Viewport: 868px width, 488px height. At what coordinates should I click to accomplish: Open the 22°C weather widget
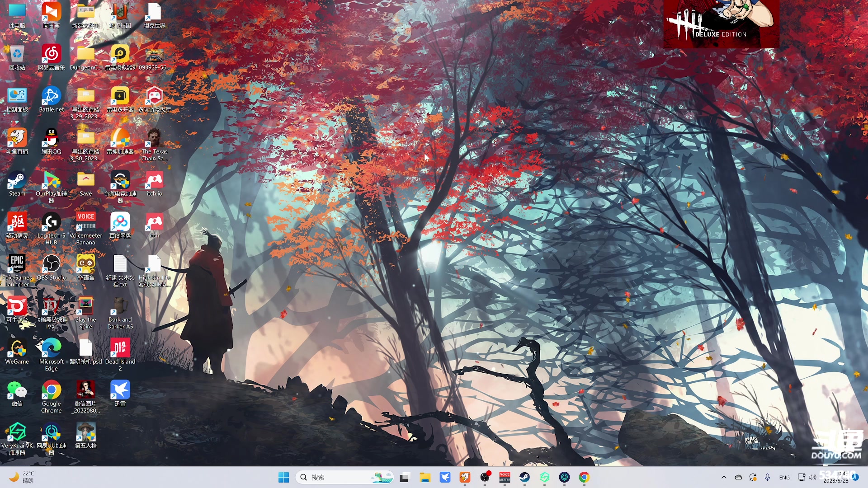coord(23,477)
